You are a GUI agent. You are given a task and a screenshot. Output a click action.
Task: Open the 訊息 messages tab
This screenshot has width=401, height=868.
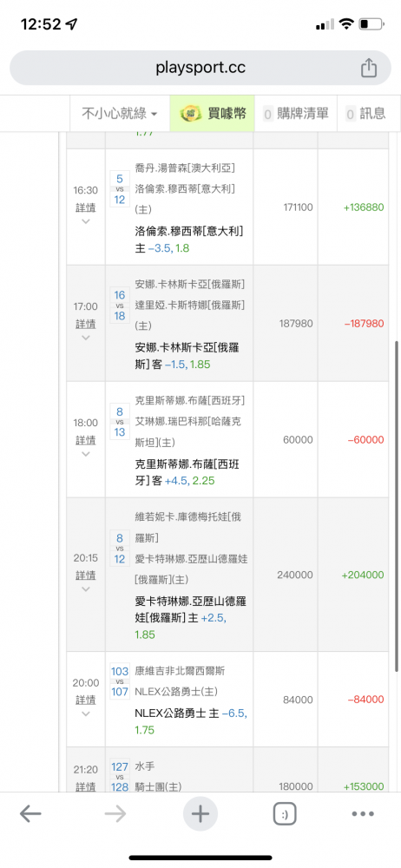pyautogui.click(x=365, y=114)
